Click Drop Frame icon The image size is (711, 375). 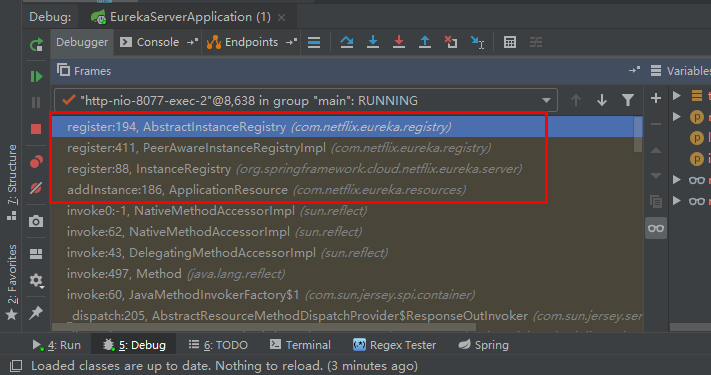point(451,42)
